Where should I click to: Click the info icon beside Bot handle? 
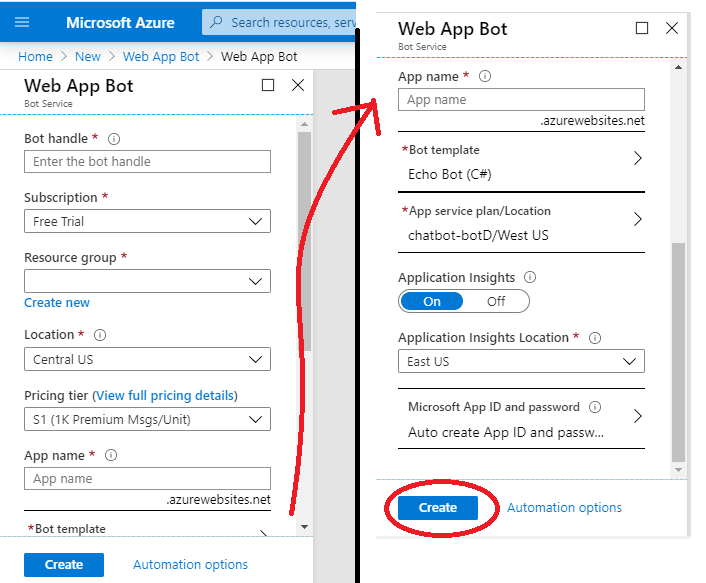pos(114,139)
